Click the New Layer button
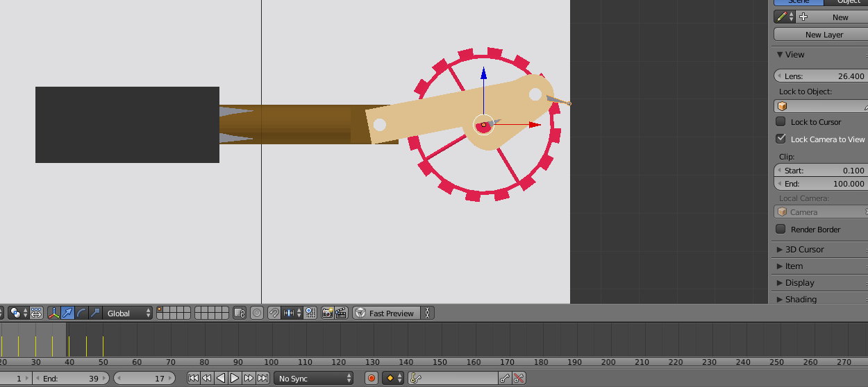The width and height of the screenshot is (868, 387). pyautogui.click(x=824, y=35)
